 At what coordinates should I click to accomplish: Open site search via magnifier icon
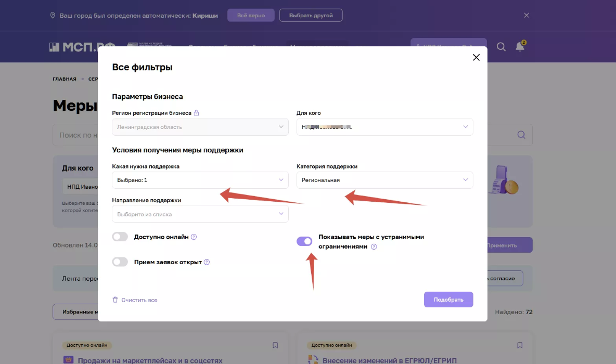point(501,47)
